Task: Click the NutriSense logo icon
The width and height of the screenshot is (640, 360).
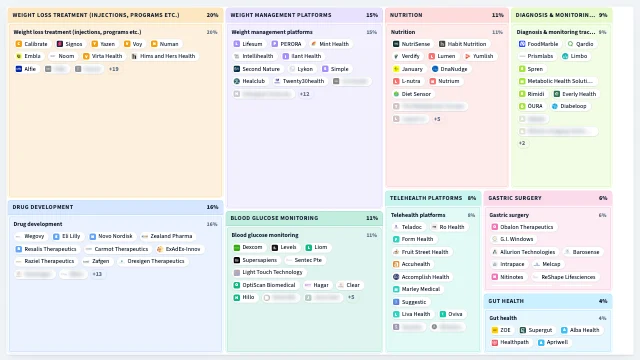Action: click(396, 44)
